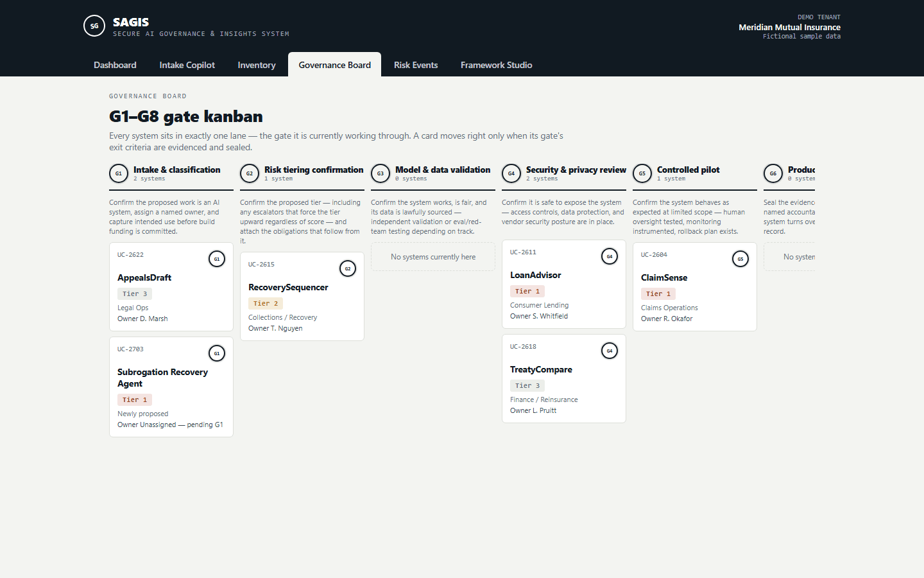Screen dimensions: 924x578
Task: Click Tier 1 tag on LoanAdvisor
Action: [527, 291]
